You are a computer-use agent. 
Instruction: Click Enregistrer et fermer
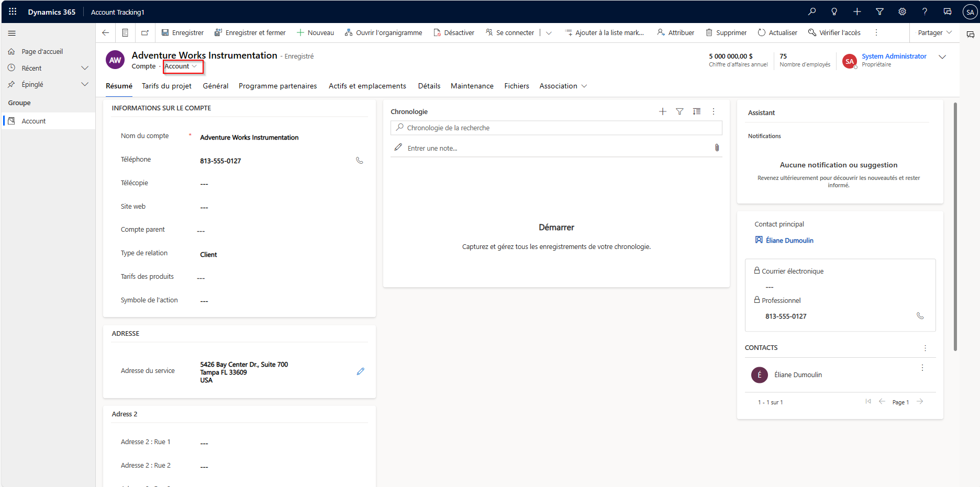click(x=250, y=32)
